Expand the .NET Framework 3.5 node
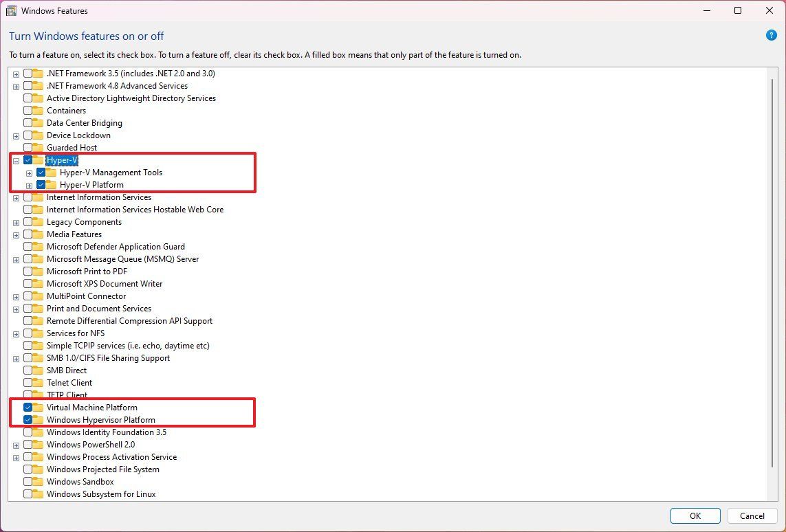Screen dimensions: 786x532 point(16,73)
